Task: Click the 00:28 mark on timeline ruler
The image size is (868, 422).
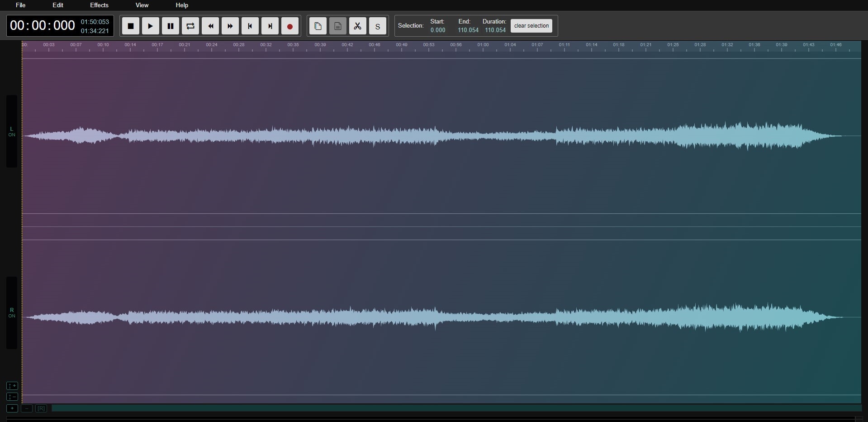Action: pos(239,45)
